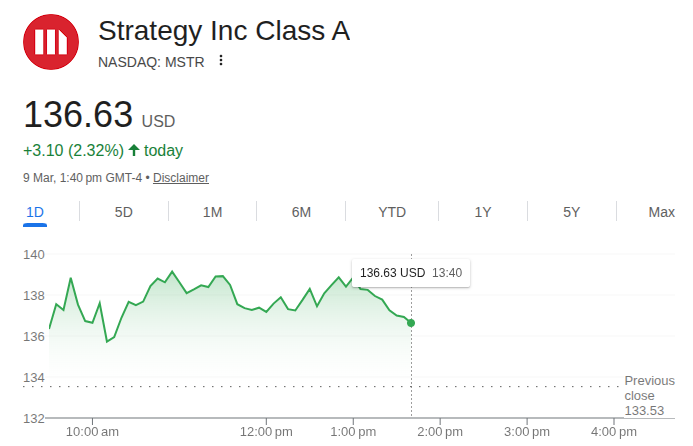Screen dimensions: 693x446
Task: Click the Strategy Inc red logo icon
Action: [51, 42]
